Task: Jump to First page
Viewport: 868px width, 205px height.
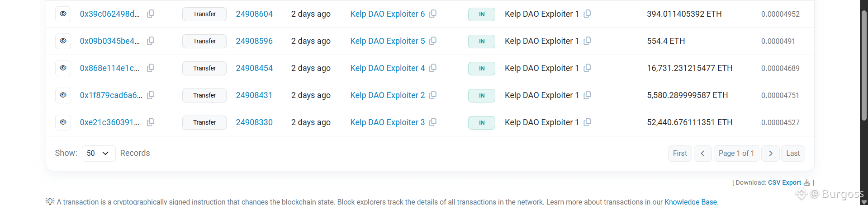Action: [680, 154]
